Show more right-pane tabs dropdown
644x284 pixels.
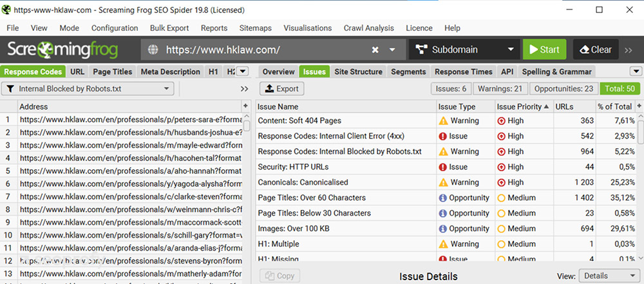635,71
